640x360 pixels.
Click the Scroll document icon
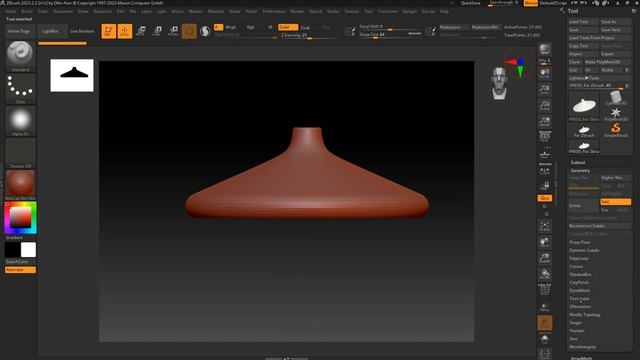tap(544, 73)
